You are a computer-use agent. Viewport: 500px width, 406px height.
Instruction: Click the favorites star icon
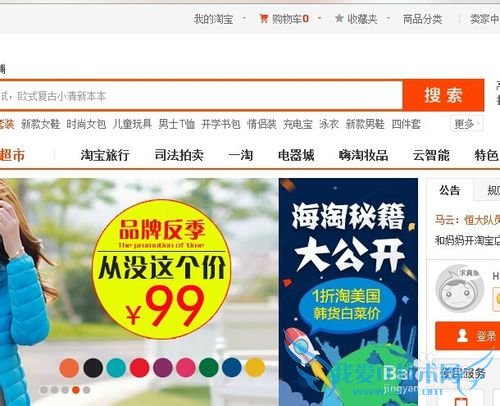click(x=339, y=18)
